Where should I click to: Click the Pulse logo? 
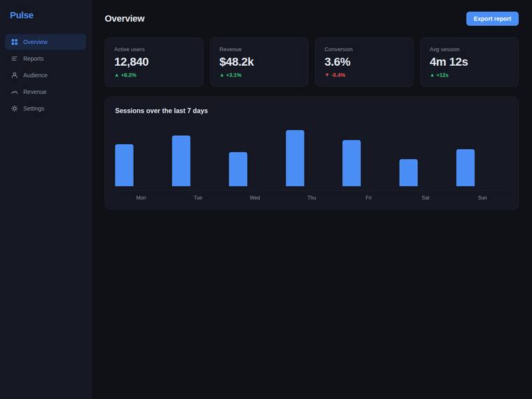click(22, 15)
